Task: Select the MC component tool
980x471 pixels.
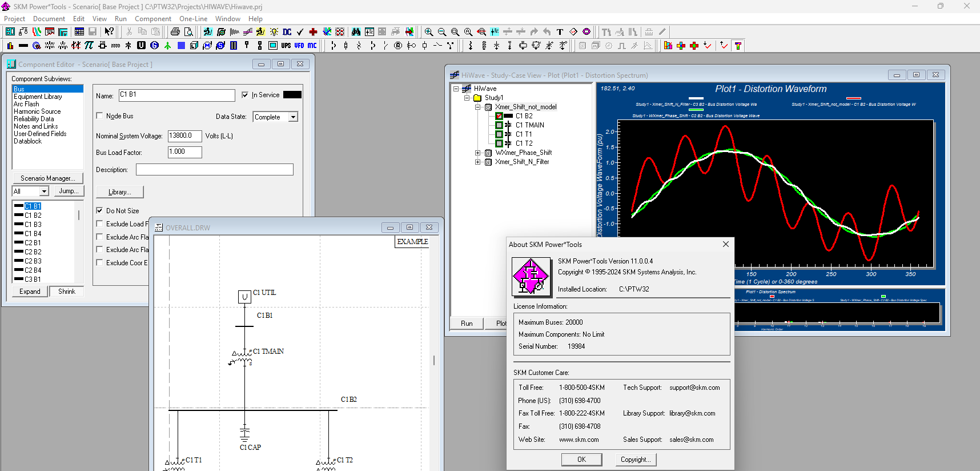Action: (312, 46)
